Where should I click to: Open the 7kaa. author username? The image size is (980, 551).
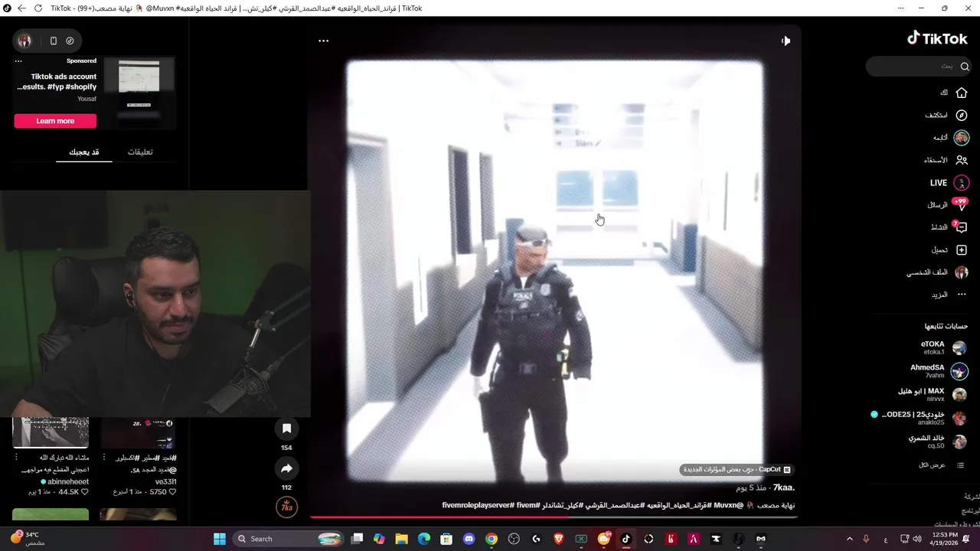click(783, 487)
